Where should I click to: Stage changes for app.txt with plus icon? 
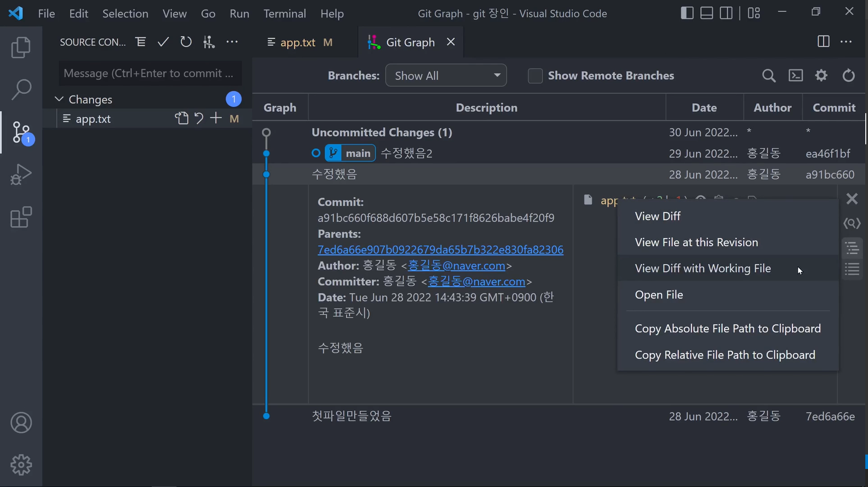pyautogui.click(x=216, y=119)
